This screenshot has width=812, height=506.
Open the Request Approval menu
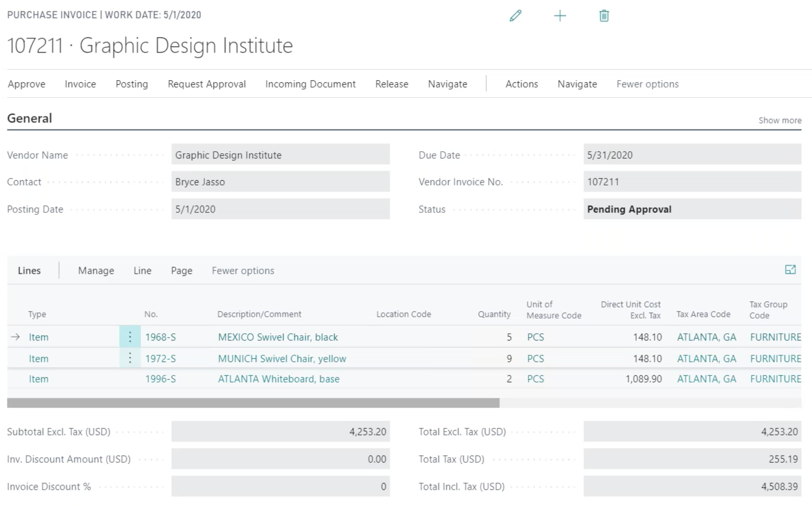tap(206, 84)
